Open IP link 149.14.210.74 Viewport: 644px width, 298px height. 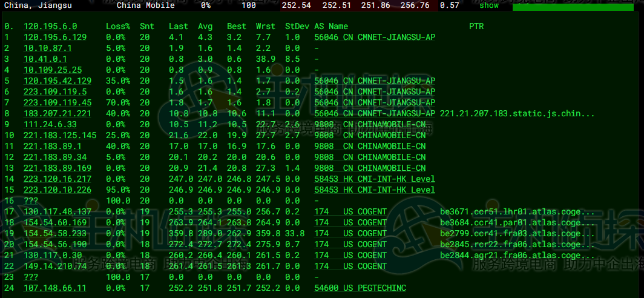pyautogui.click(x=55, y=266)
